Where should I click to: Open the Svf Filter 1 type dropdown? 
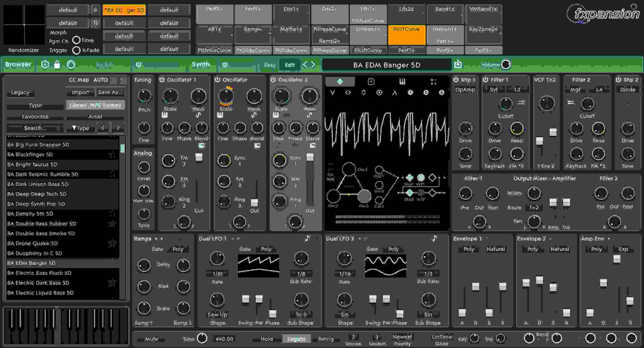click(493, 90)
